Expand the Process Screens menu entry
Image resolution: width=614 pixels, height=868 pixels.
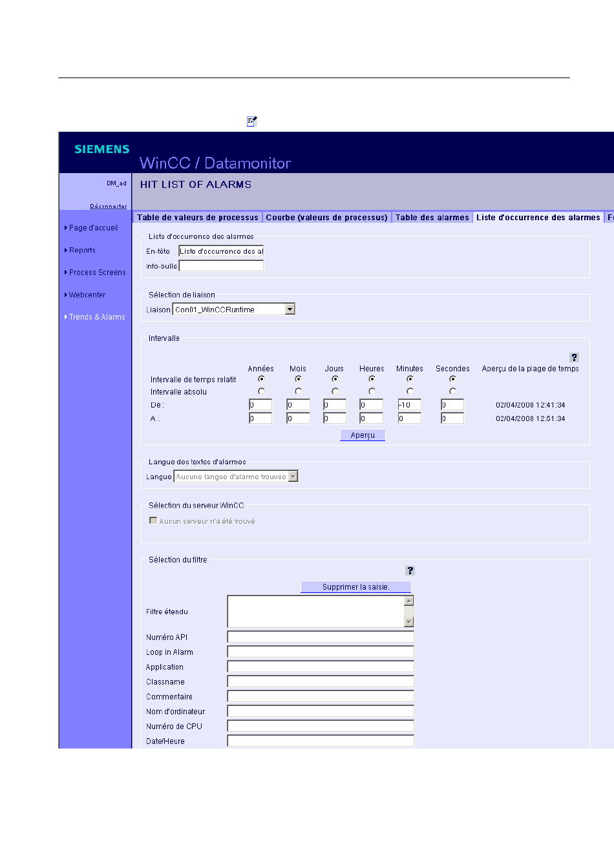tap(95, 273)
